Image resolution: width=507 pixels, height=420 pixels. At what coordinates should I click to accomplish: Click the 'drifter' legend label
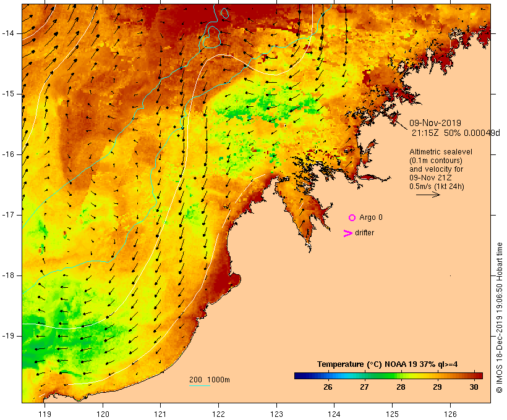coord(364,233)
